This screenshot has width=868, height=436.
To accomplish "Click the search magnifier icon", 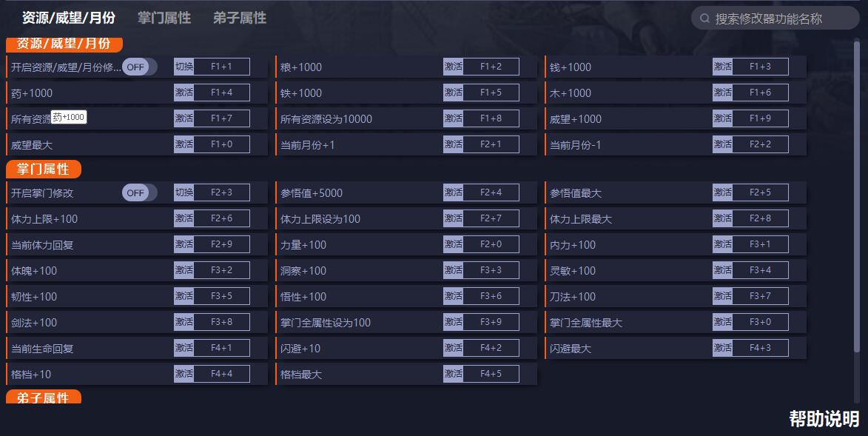I will (704, 19).
